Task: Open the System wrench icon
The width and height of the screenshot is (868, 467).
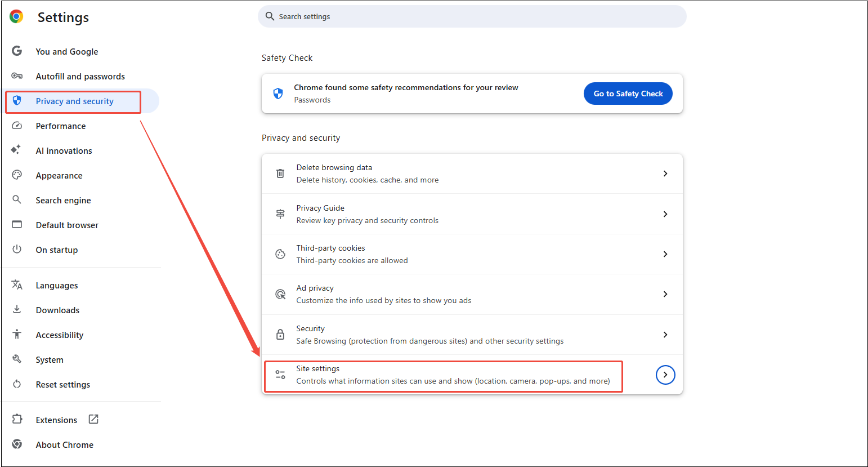Action: pos(17,359)
